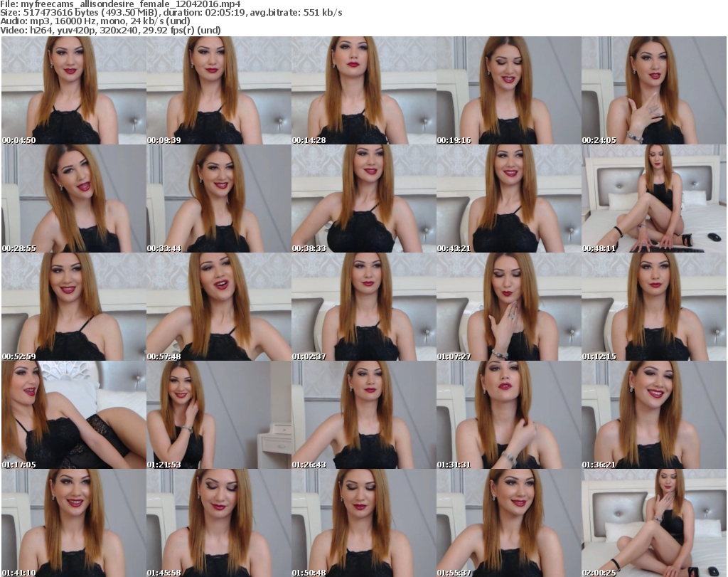The image size is (728, 577).
Task: Click the Audio mp3 info line
Action: [95, 21]
